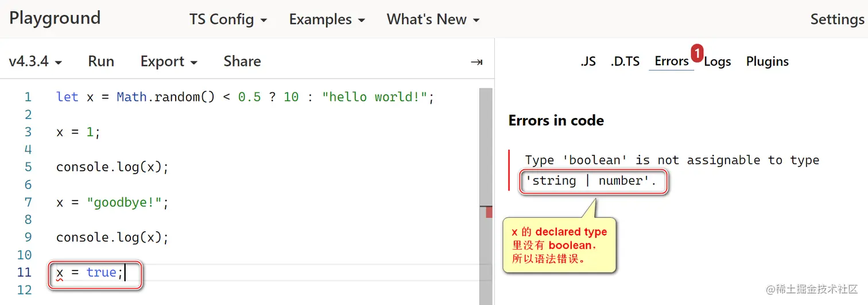Viewport: 868px width, 305px height.
Task: Switch to the .D.TS tab
Action: [x=625, y=61]
